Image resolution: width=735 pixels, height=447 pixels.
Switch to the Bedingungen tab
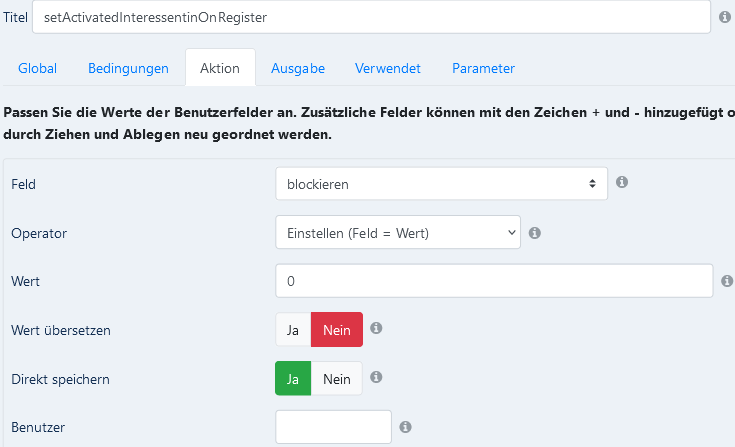click(128, 68)
